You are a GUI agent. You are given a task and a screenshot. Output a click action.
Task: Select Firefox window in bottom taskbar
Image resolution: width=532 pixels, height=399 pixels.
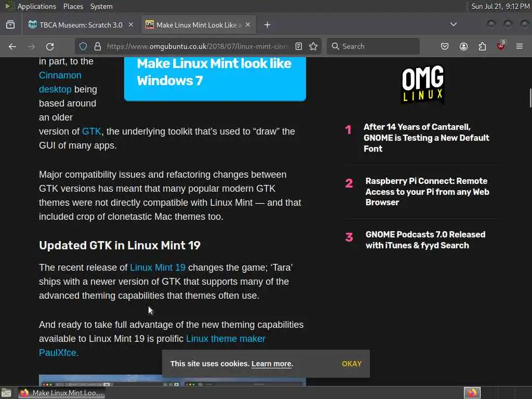(61, 393)
